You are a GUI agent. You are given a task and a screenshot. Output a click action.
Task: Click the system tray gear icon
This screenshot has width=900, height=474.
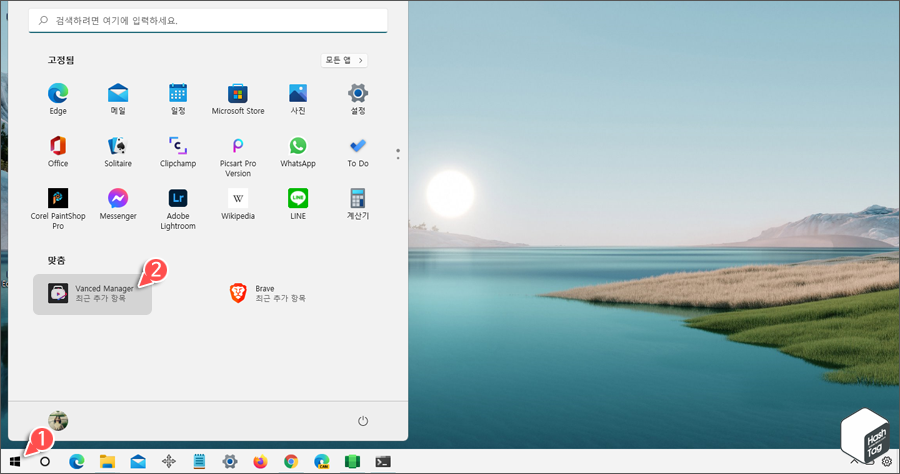pos(887,461)
